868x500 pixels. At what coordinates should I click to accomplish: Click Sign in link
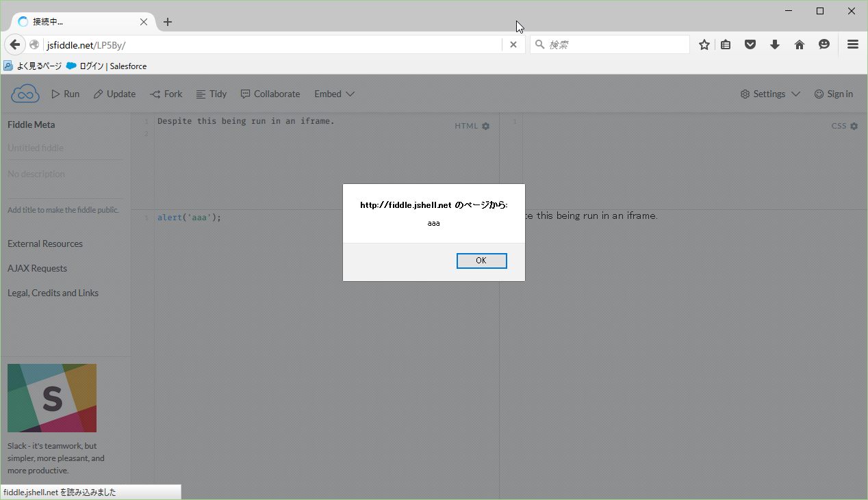tap(834, 94)
